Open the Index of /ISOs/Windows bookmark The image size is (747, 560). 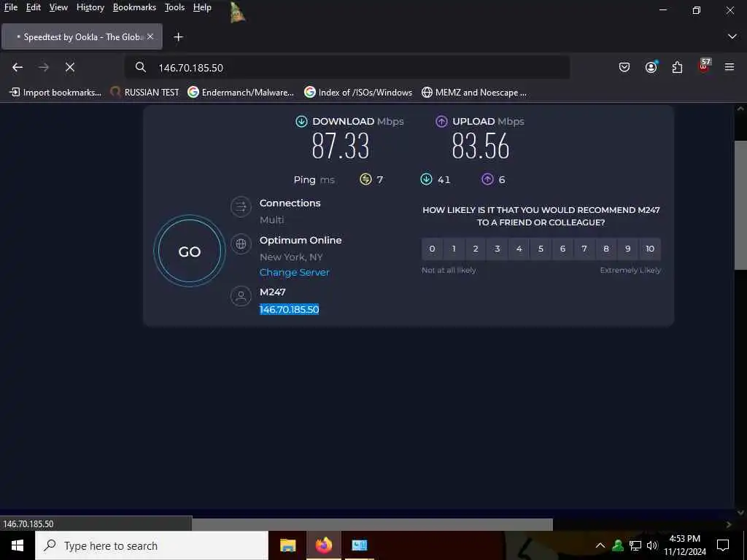358,93
